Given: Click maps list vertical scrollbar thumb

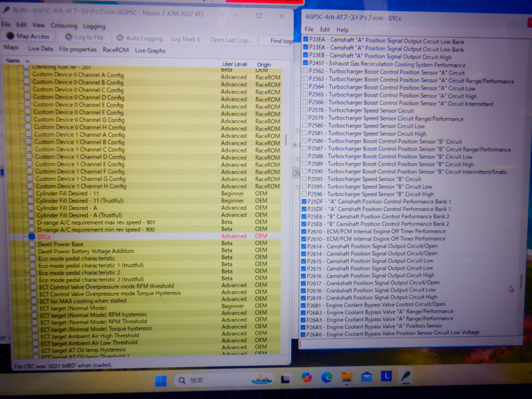Looking at the screenshot, I should pos(286,140).
